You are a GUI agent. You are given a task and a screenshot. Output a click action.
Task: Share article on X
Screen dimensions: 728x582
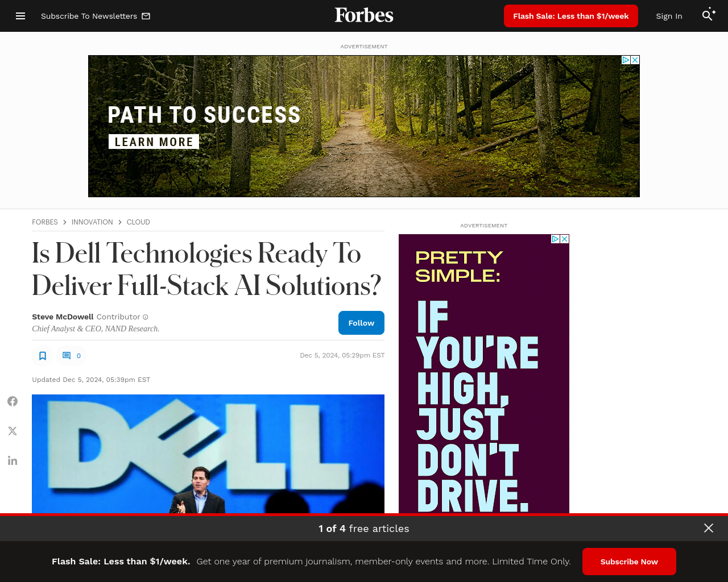13,431
